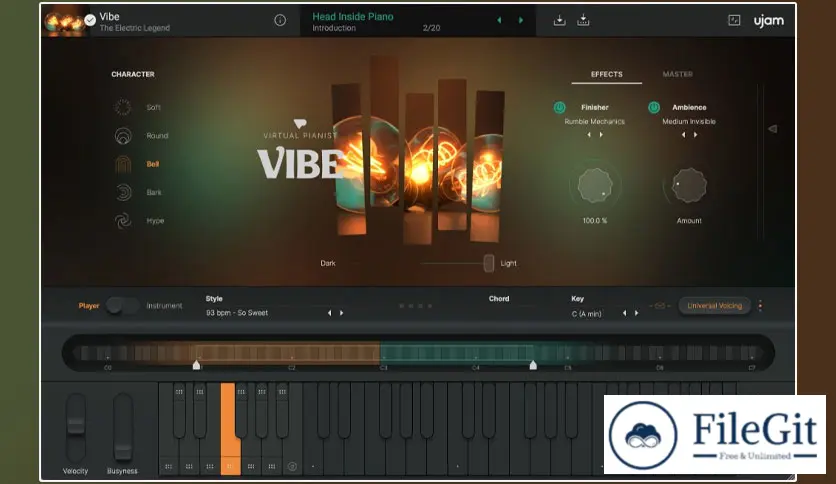
Task: Click the Instrument mode label
Action: pyautogui.click(x=164, y=305)
